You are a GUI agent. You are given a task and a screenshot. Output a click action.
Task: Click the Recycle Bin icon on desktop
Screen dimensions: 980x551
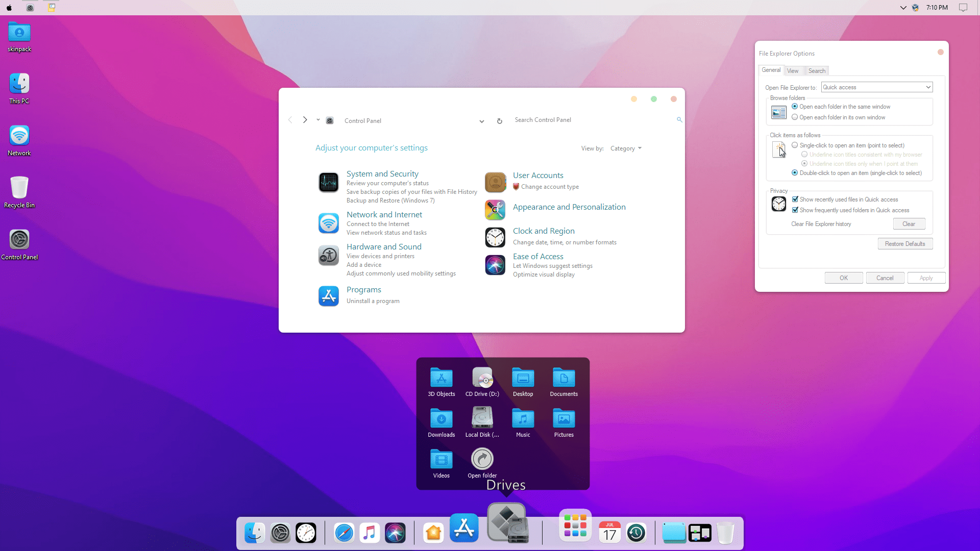coord(18,187)
